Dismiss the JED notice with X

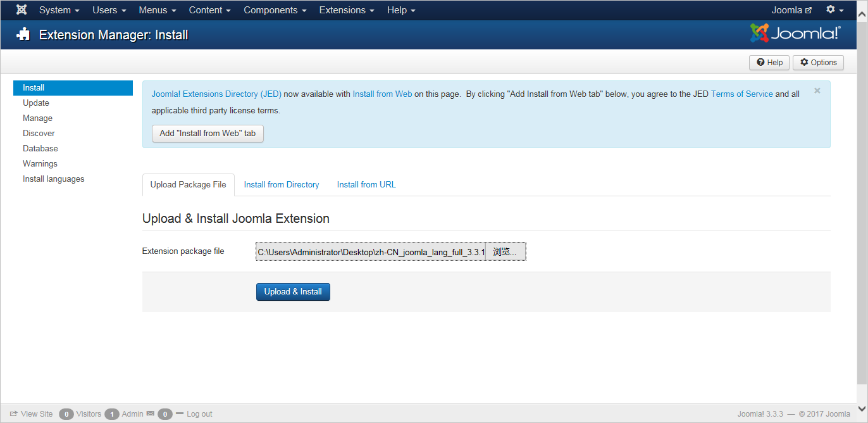point(817,91)
